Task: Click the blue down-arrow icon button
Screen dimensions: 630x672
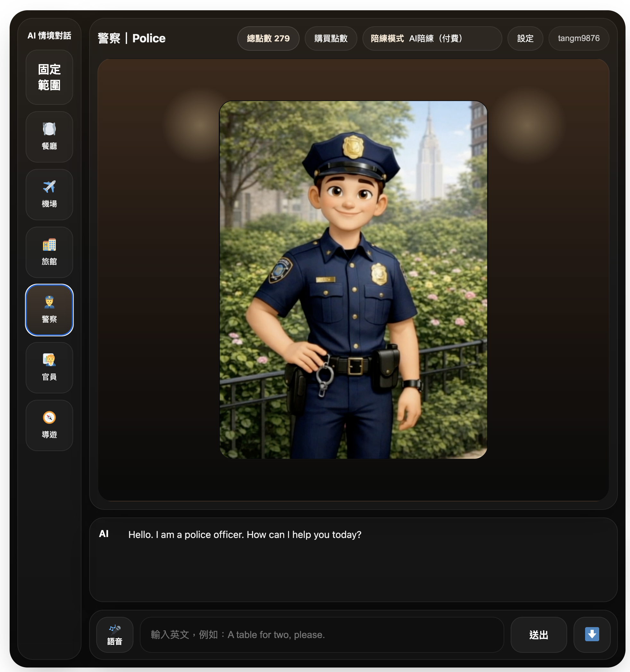Action: click(592, 634)
